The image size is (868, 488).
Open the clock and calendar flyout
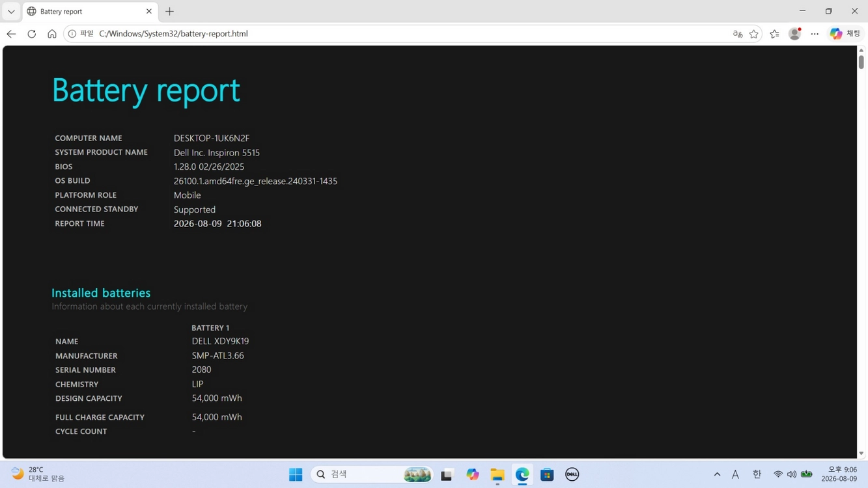pos(839,474)
